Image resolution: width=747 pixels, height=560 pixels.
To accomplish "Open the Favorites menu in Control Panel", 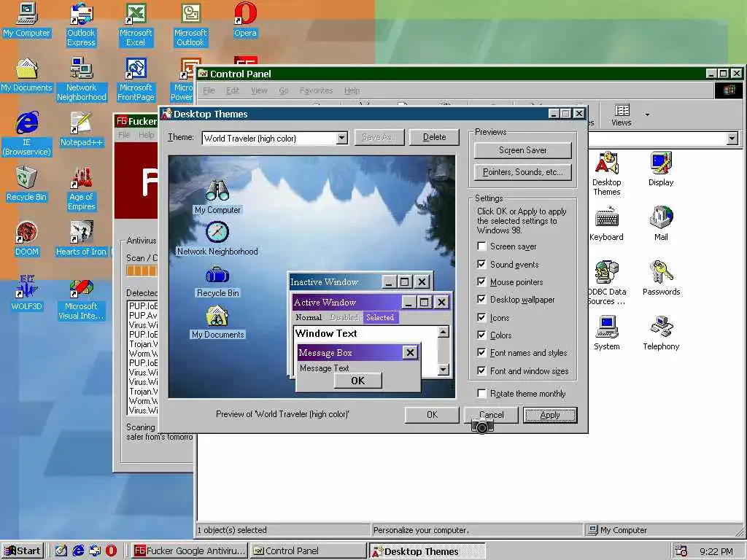I will 316,90.
